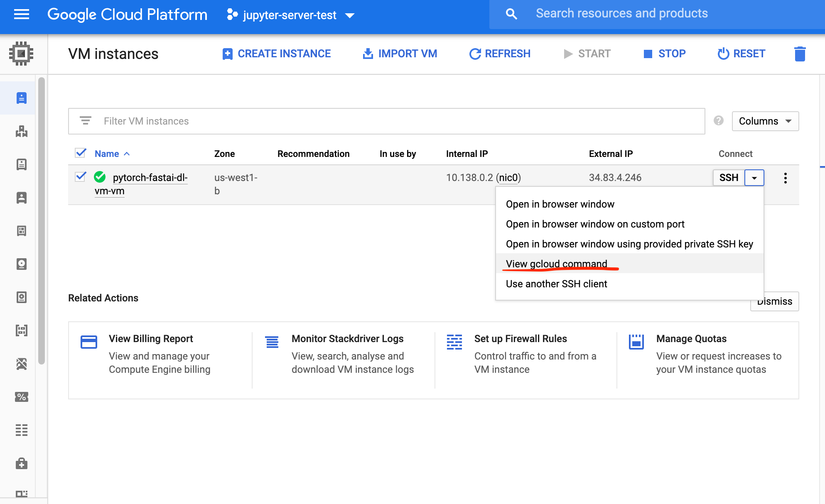This screenshot has width=825, height=504.
Task: Click the SSH dropdown arrow
Action: (754, 178)
